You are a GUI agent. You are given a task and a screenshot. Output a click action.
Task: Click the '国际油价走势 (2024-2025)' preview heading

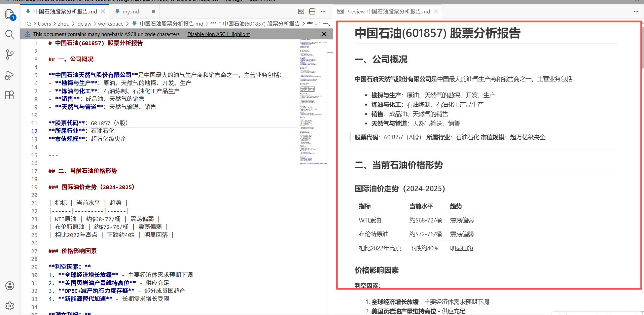(x=400, y=188)
